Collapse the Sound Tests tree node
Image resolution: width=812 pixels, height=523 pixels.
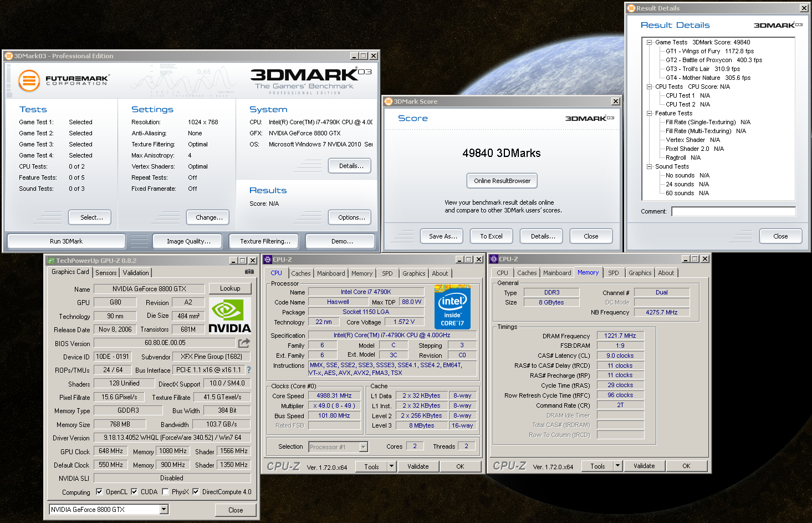tap(649, 166)
